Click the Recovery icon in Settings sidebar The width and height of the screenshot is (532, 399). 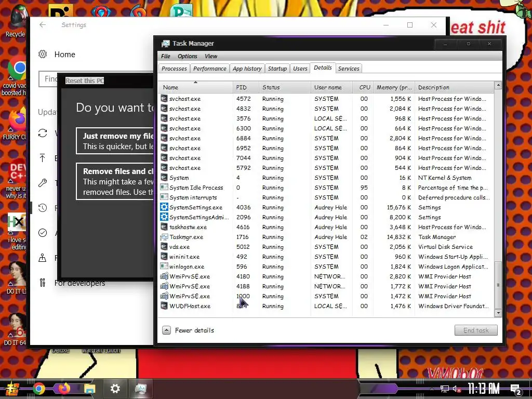point(43,208)
